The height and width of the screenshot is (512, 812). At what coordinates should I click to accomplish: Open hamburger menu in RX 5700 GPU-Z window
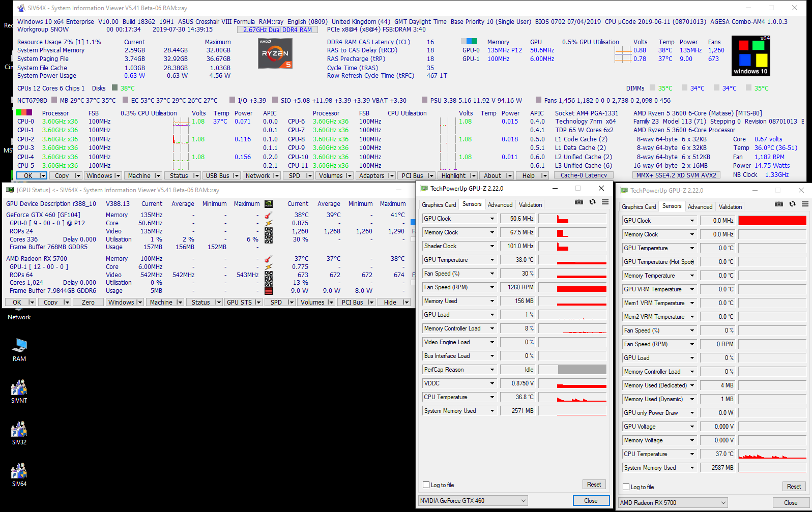(805, 204)
